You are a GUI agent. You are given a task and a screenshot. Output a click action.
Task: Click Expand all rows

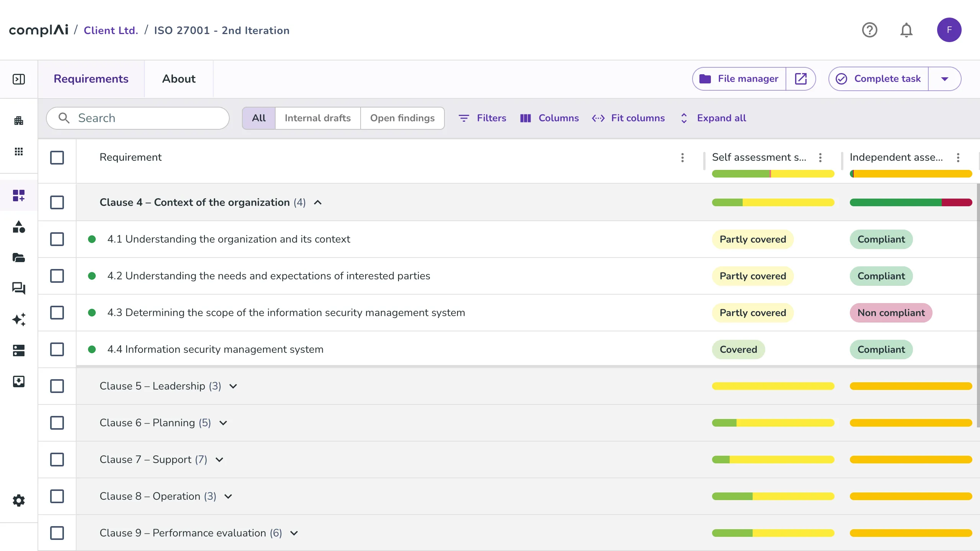coord(713,118)
